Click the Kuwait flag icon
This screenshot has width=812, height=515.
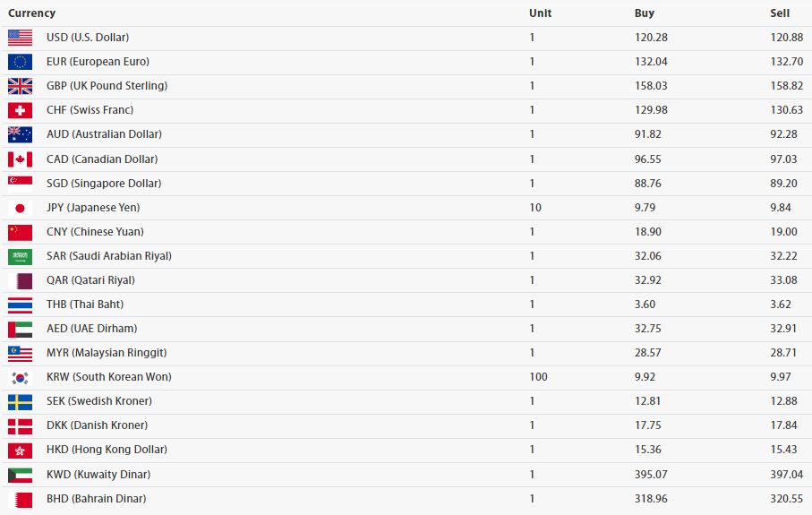(21, 475)
